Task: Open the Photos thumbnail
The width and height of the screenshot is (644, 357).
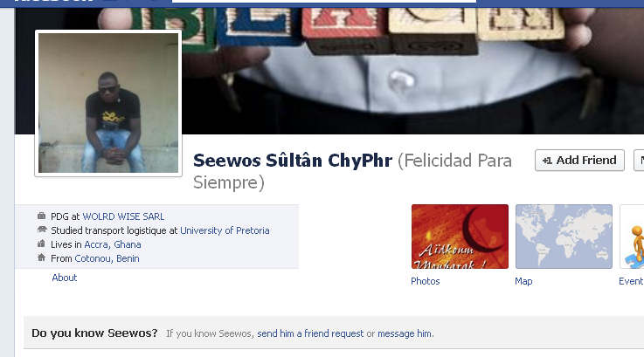Action: point(460,237)
